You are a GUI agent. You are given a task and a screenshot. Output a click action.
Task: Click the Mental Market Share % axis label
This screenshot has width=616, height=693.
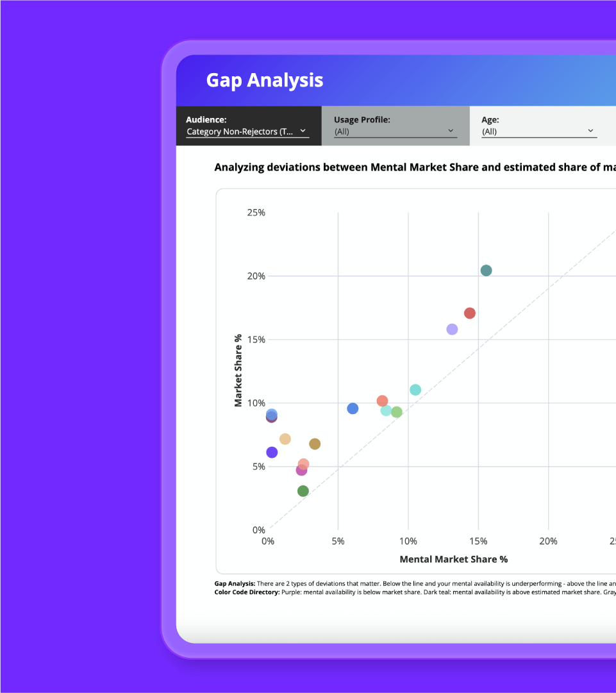click(453, 559)
